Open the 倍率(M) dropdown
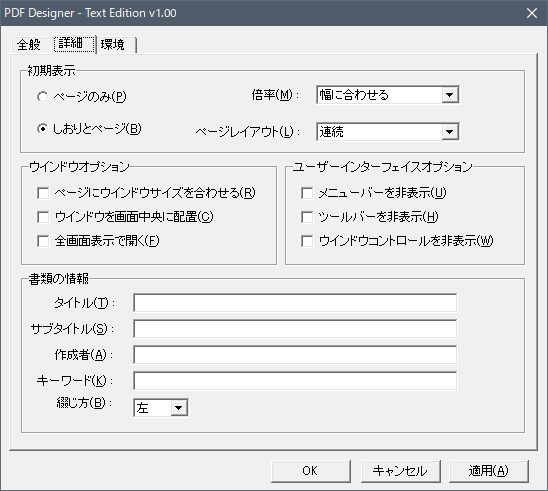 (x=388, y=95)
